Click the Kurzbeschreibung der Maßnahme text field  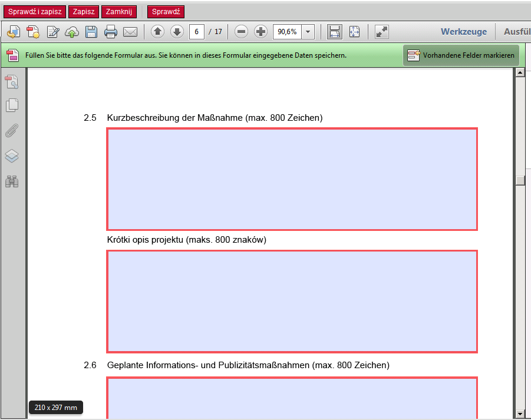(292, 179)
